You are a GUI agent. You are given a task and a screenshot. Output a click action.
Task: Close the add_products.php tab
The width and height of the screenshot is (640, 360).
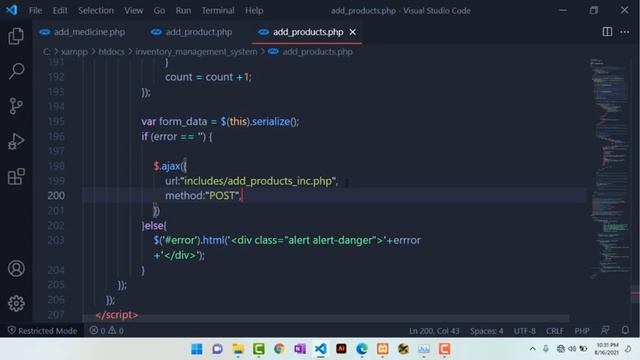[353, 32]
